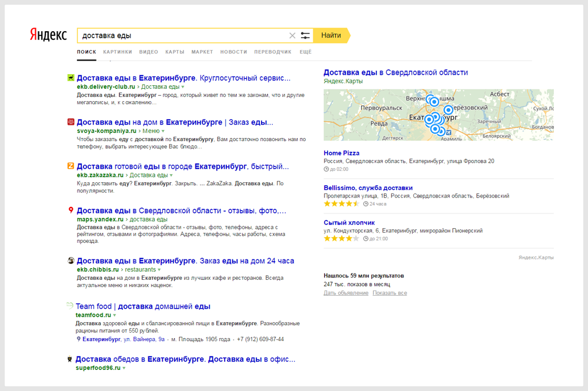Open Сытый хлопчик listing
Image resolution: width=588 pixels, height=391 pixels.
(x=349, y=223)
